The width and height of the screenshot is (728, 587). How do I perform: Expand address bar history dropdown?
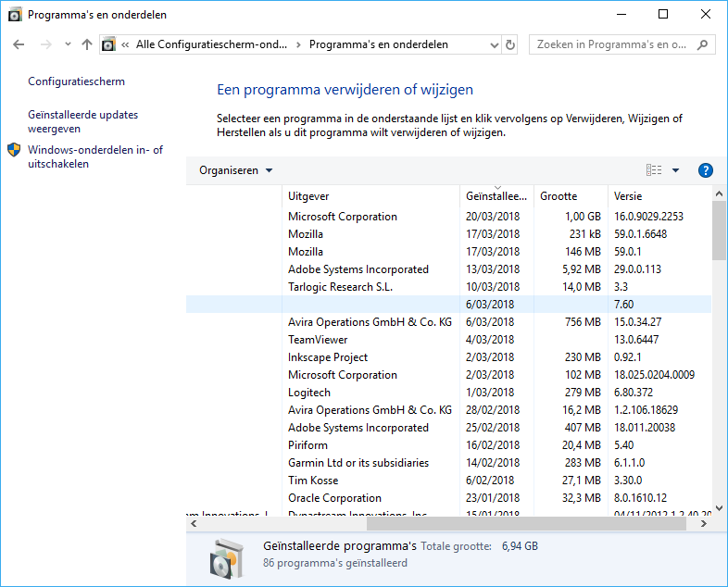click(x=495, y=45)
